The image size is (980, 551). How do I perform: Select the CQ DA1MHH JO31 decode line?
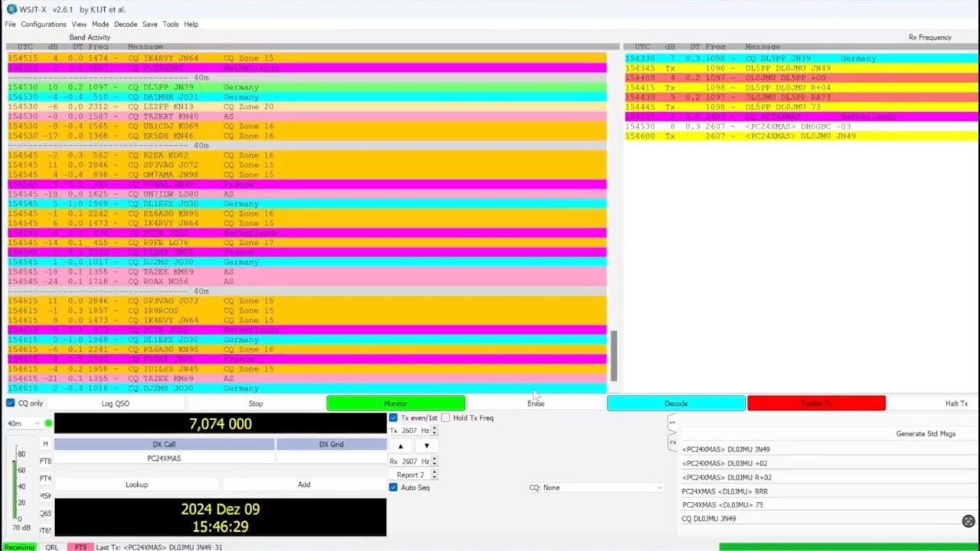click(307, 97)
